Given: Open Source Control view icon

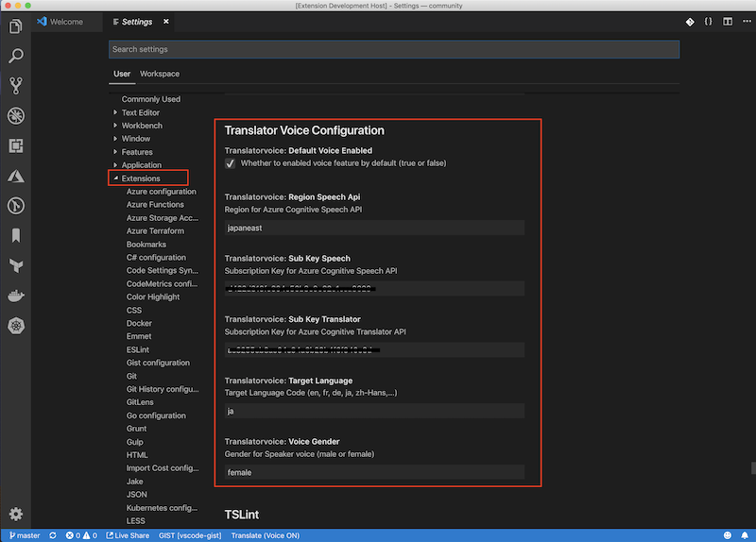Looking at the screenshot, I should coord(15,86).
